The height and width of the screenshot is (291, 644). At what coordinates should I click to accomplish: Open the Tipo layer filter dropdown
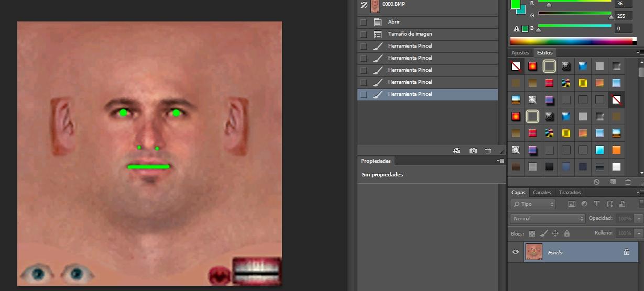[x=533, y=204]
